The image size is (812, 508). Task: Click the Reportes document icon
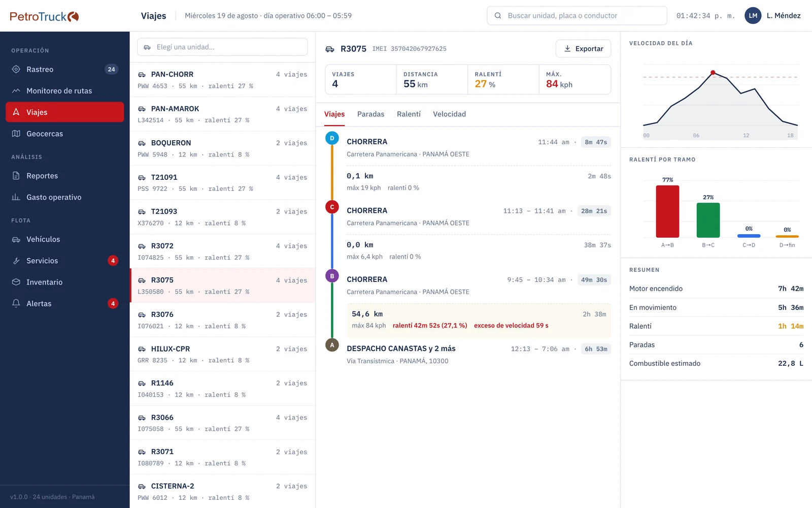click(16, 176)
